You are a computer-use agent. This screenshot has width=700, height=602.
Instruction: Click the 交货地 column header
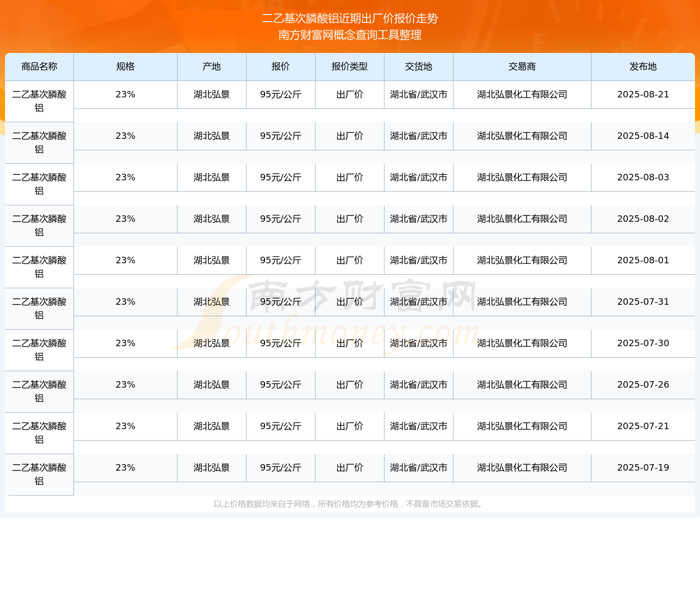(x=418, y=66)
